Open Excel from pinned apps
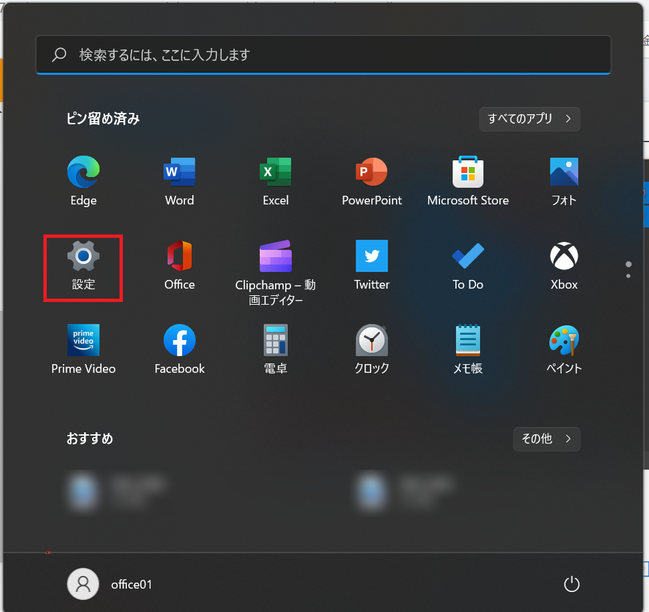649x612 pixels. coord(276,180)
